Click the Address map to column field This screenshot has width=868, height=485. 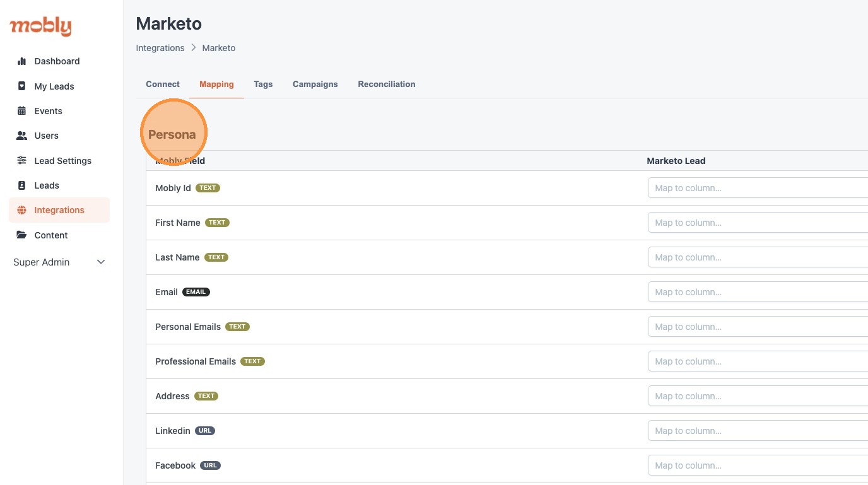coord(757,396)
